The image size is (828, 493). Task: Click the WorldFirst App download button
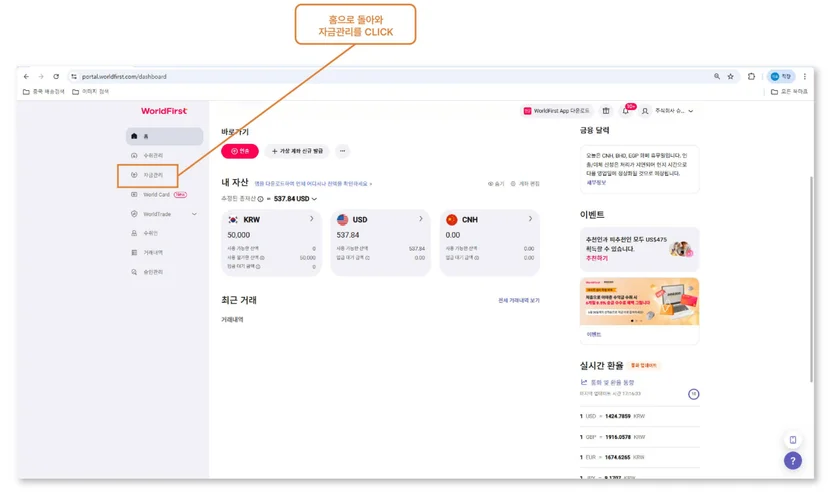(x=557, y=111)
